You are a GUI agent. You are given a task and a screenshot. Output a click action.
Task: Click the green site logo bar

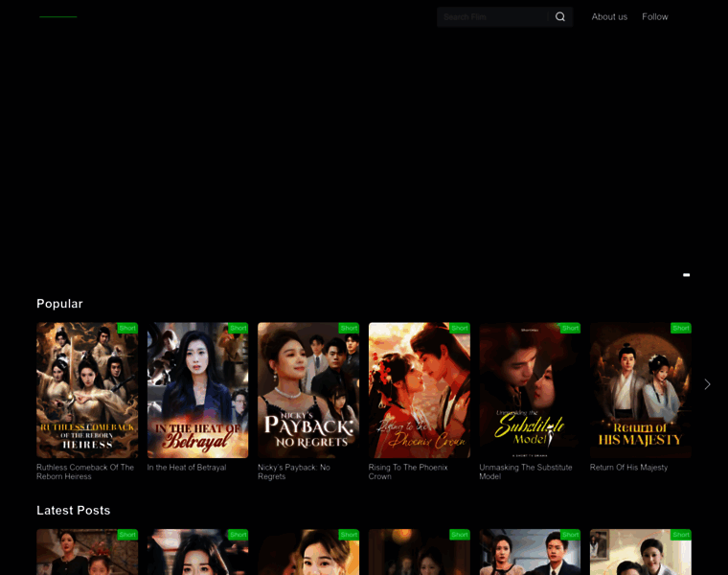coord(58,16)
